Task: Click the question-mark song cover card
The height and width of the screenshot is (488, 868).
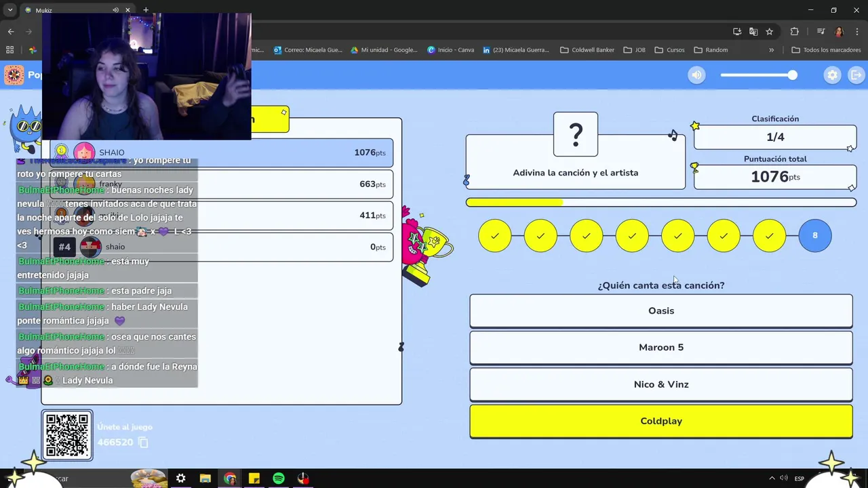Action: [x=576, y=134]
